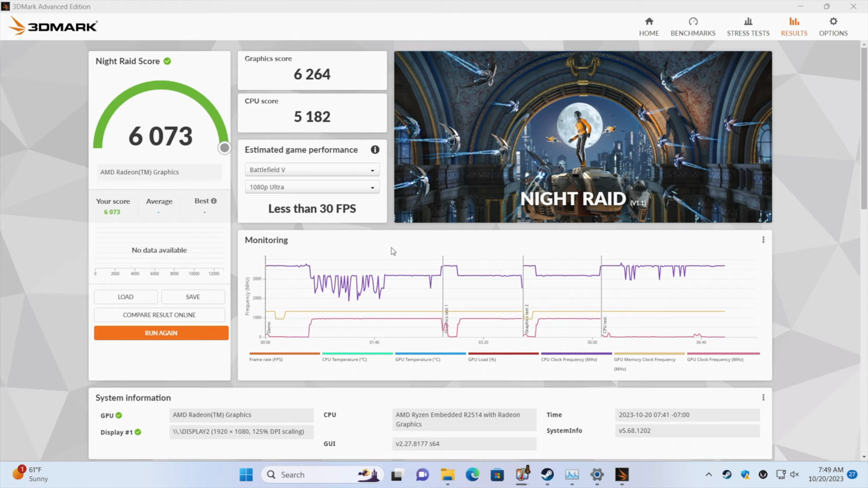This screenshot has width=868, height=488.
Task: Click the Display #1 validation checkmark
Action: (x=138, y=432)
